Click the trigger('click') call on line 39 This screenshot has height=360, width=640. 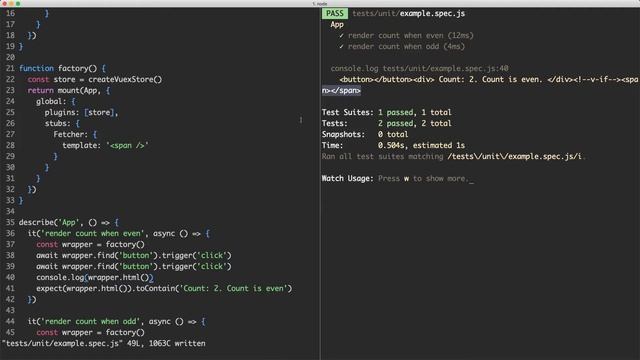pyautogui.click(x=197, y=267)
